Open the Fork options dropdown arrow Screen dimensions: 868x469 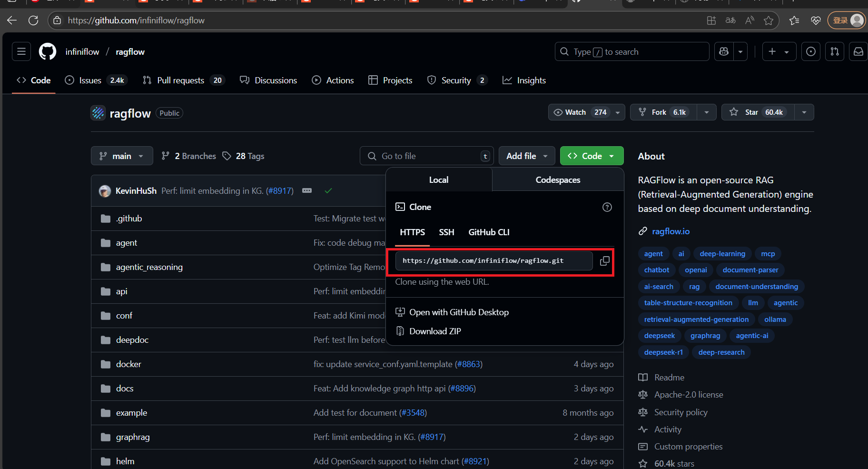707,112
